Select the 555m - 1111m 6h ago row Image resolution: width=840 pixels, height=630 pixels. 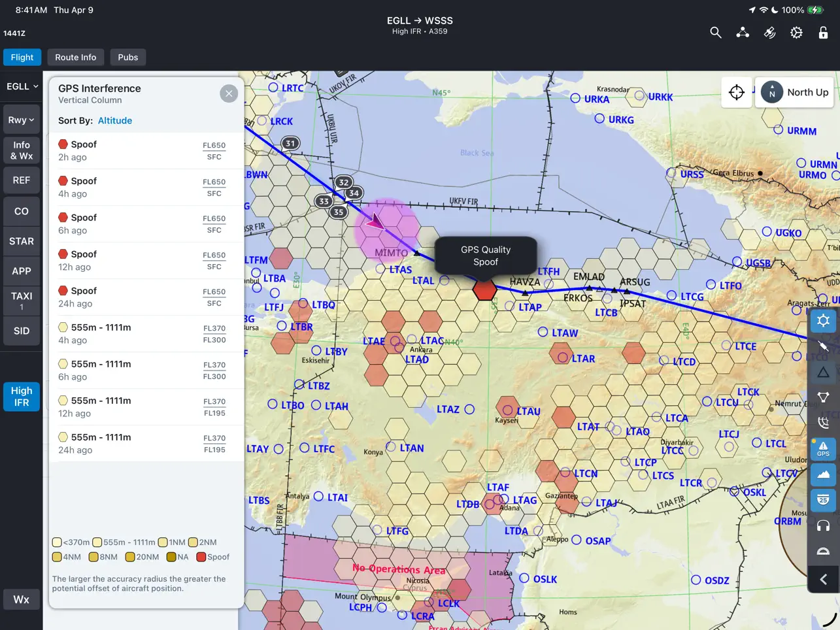(146, 371)
